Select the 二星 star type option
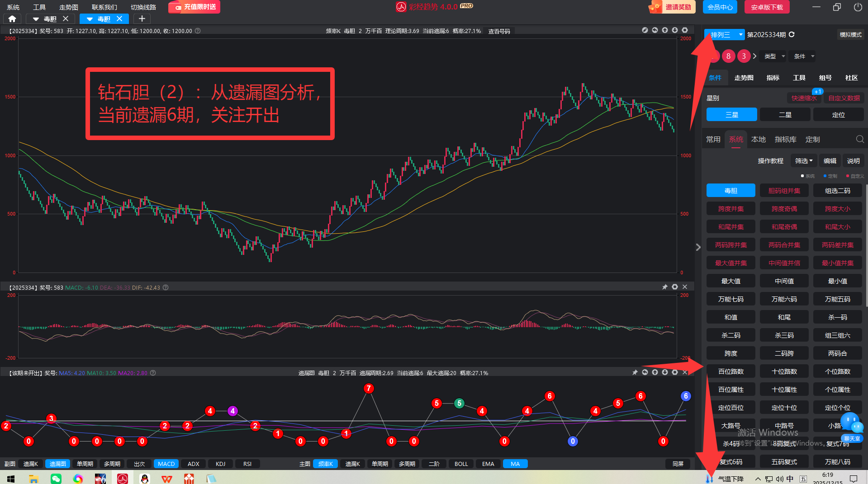Image resolution: width=868 pixels, height=484 pixels. tap(785, 115)
